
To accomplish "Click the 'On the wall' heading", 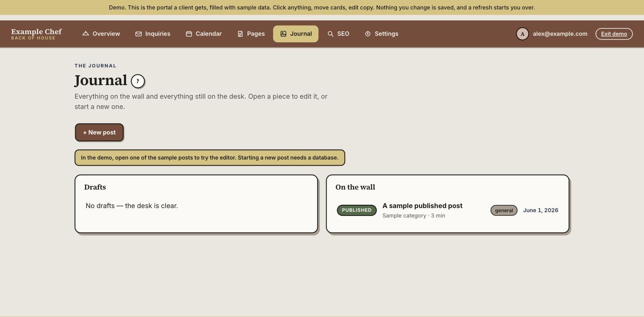I will pos(355,187).
